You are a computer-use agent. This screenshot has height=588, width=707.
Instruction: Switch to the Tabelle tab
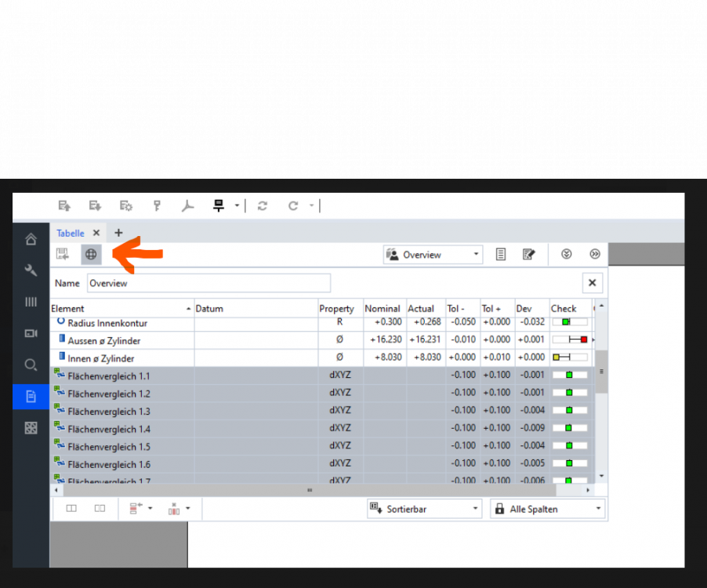pyautogui.click(x=71, y=233)
